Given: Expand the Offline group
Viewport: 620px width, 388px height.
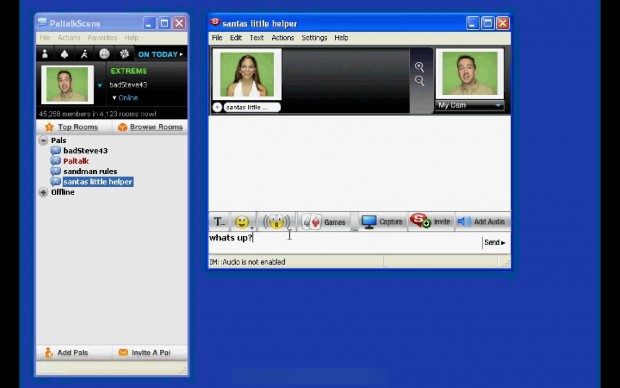Looking at the screenshot, I should pyautogui.click(x=43, y=192).
